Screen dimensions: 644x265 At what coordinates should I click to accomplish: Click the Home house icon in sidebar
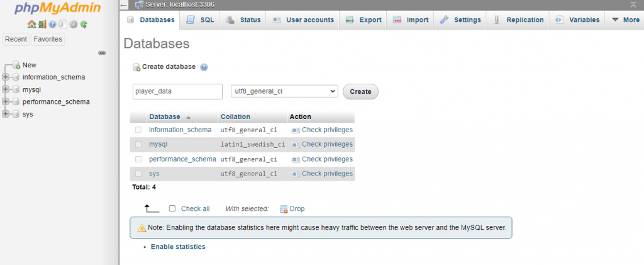[x=31, y=25]
